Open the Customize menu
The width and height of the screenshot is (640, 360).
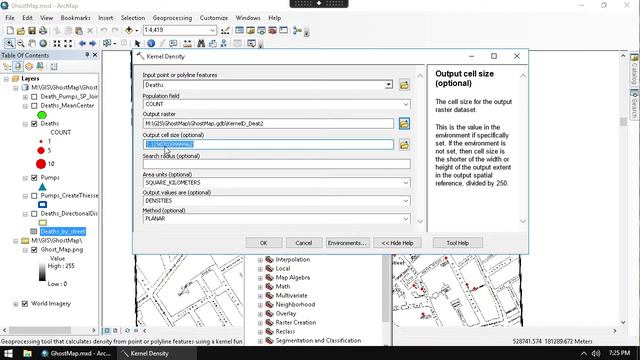point(214,18)
